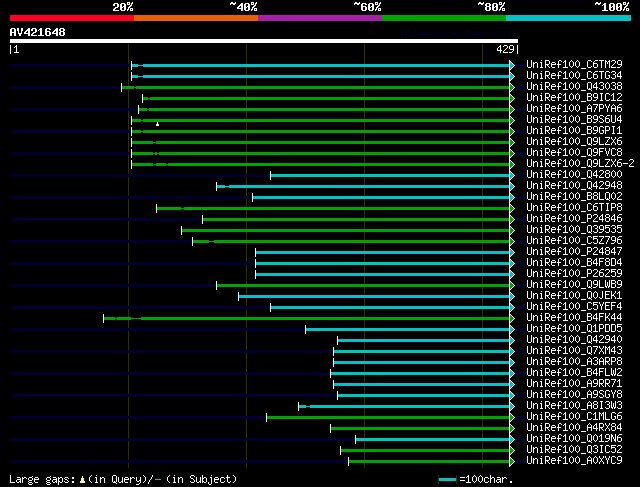Select the UniRef100_Q3IC52 label
The height and width of the screenshot is (487, 640).
click(x=574, y=450)
